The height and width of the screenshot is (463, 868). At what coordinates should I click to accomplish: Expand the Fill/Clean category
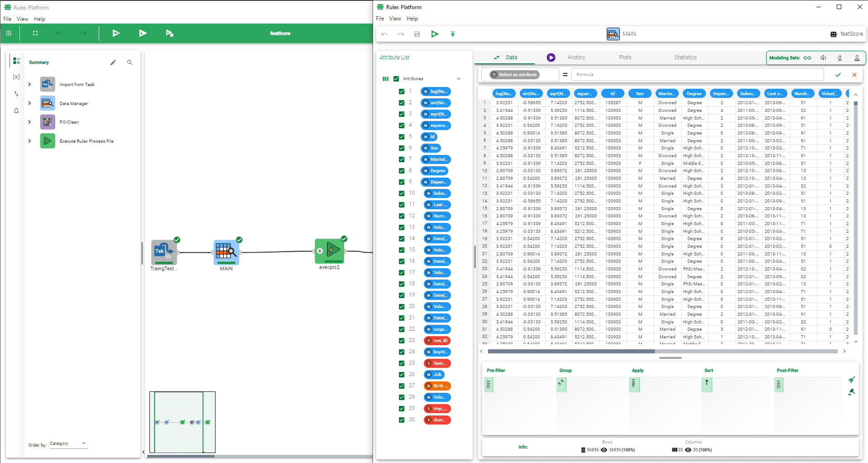tap(30, 122)
